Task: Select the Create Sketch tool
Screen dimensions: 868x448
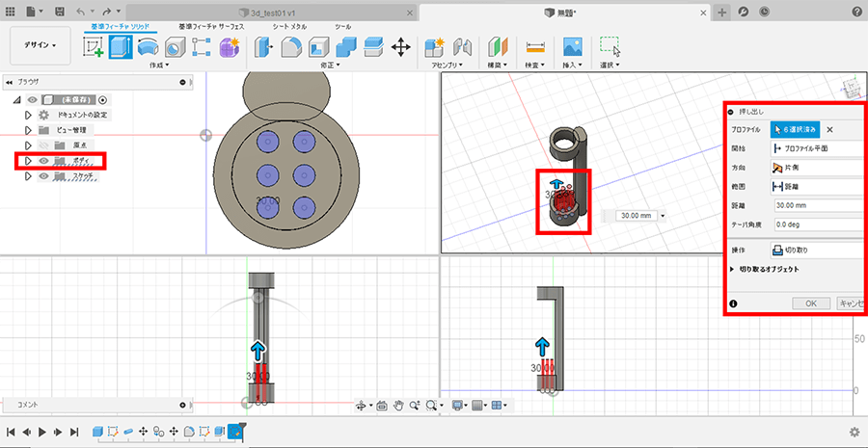Action: [95, 47]
